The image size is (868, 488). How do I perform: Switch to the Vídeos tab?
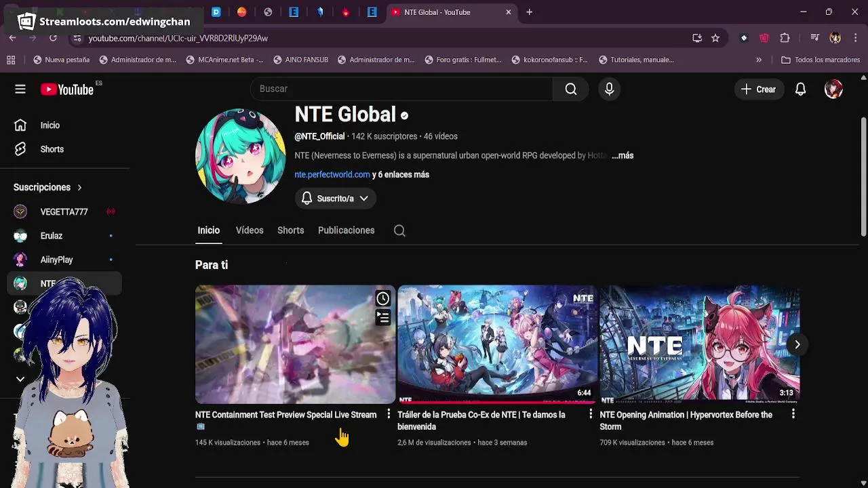[x=250, y=230]
